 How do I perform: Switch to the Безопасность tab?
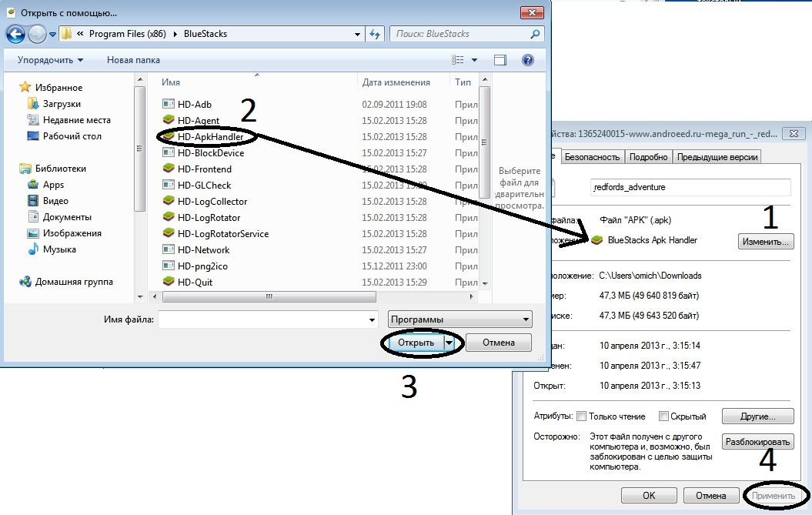(592, 157)
